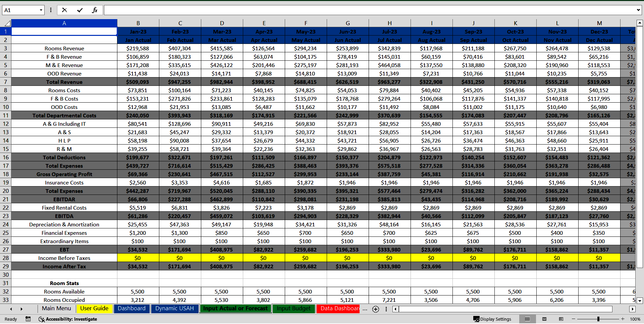Open the Insert Function fx dialog
Viewport: 644px width, 324px height.
click(x=95, y=10)
